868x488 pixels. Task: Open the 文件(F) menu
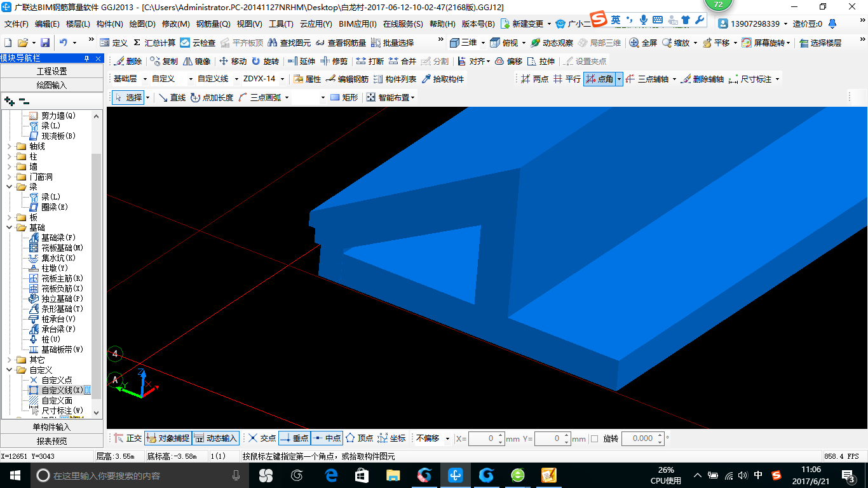pyautogui.click(x=17, y=24)
